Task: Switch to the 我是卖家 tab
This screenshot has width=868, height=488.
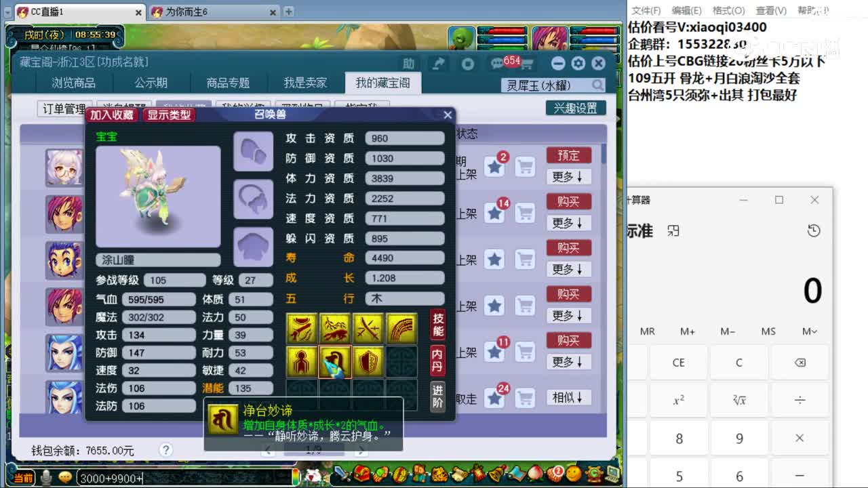Action: (305, 83)
